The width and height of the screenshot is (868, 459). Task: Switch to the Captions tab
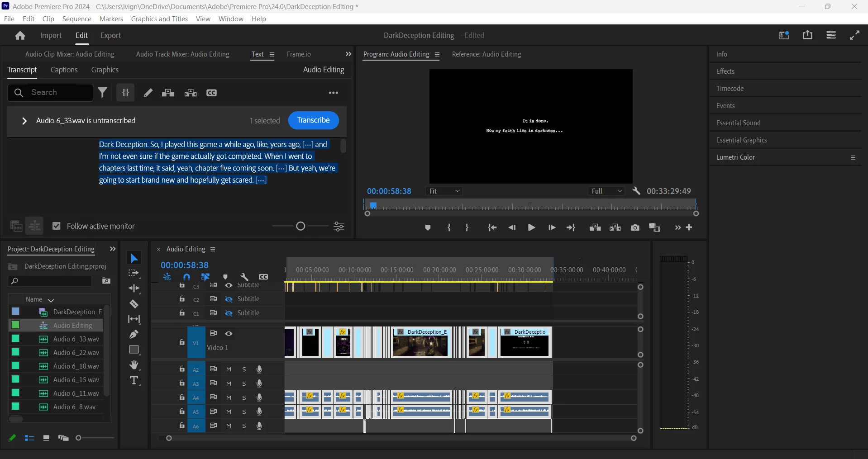point(64,70)
